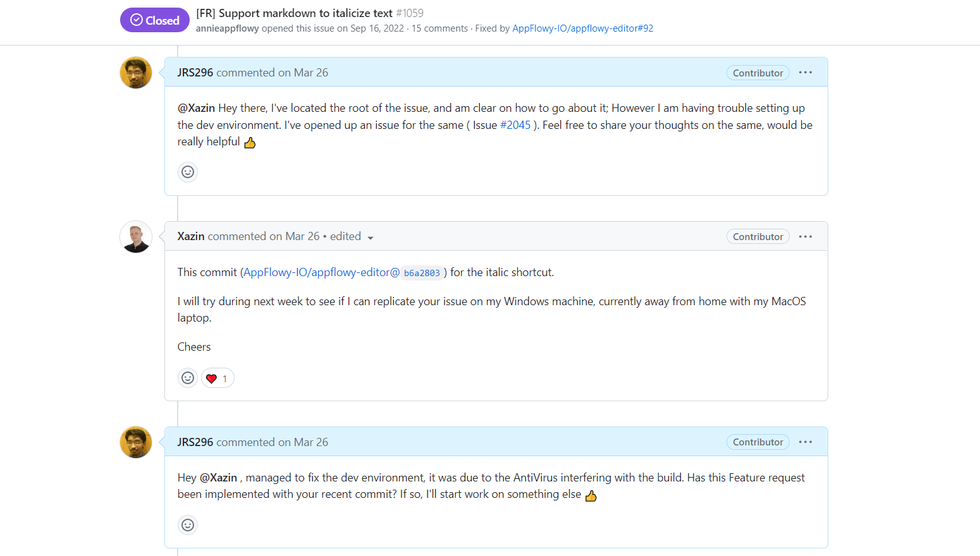The height and width of the screenshot is (556, 980).
Task: Click Xazin author name in comment header
Action: point(191,236)
